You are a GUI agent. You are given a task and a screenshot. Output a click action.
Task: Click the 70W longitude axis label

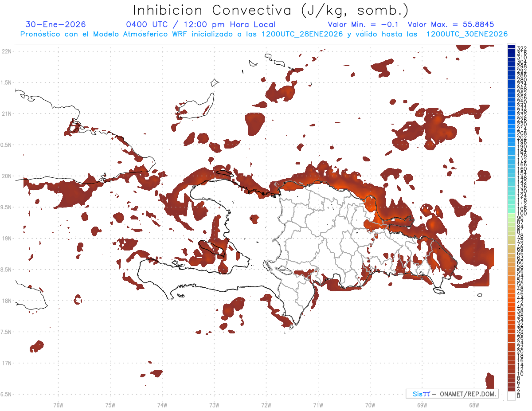click(x=370, y=405)
